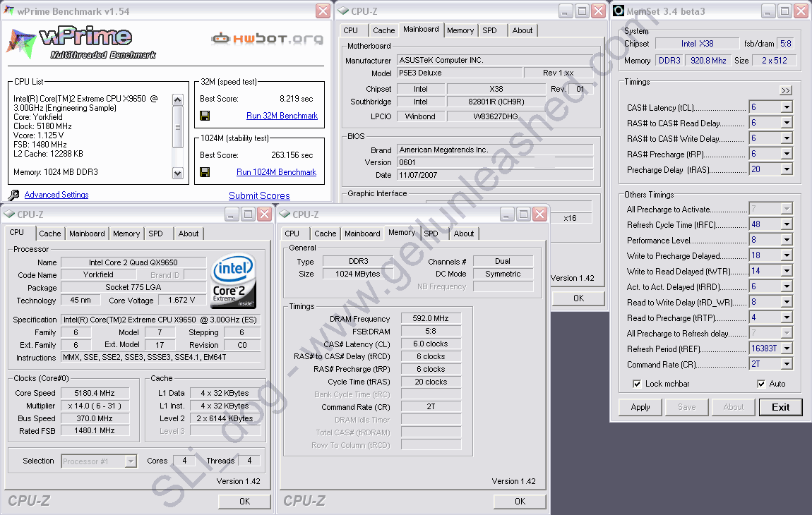Click Submit Scores link
This screenshot has height=515, width=812.
click(x=259, y=195)
